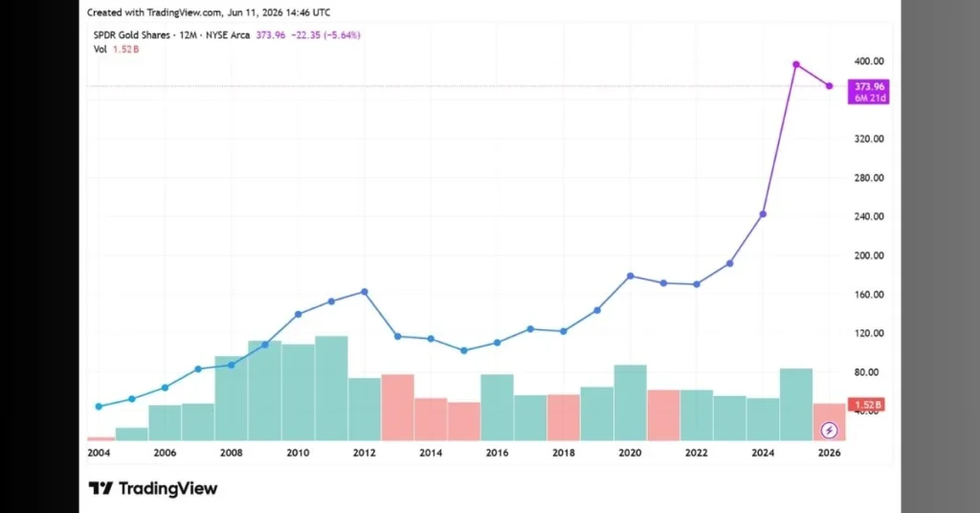This screenshot has height=513, width=980.
Task: Click the red volume bar above the 2018 label
Action: 564,417
